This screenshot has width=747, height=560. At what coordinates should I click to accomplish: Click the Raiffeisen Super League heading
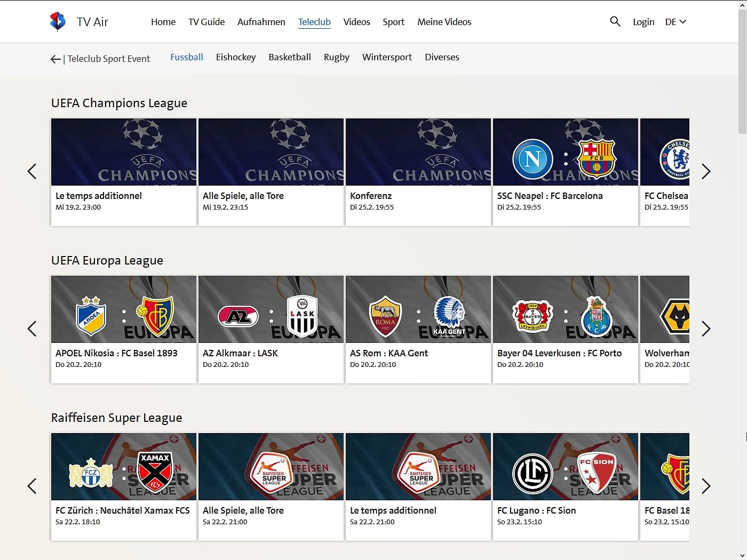pyautogui.click(x=117, y=418)
